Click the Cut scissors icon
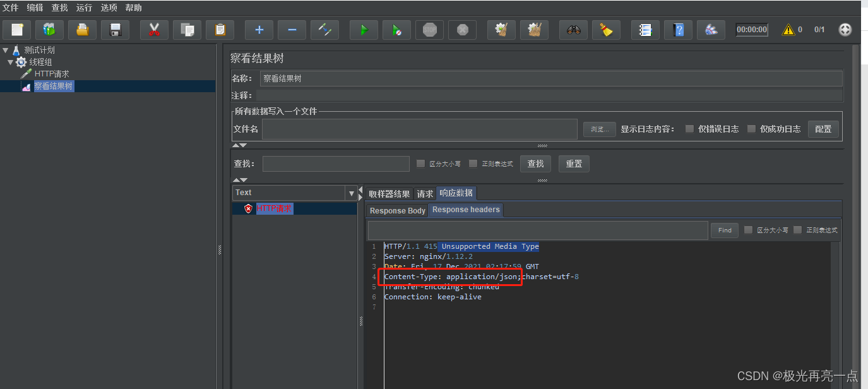This screenshot has height=389, width=868. pyautogui.click(x=154, y=30)
